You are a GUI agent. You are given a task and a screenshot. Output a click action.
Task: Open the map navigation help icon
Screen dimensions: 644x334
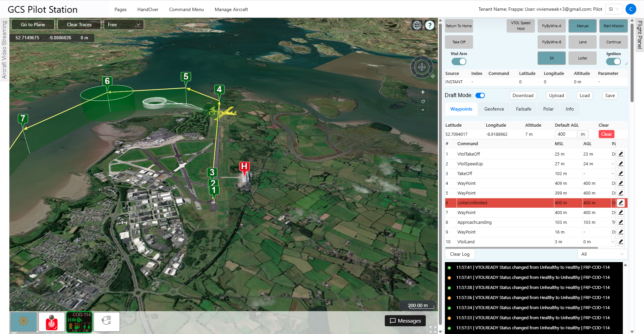(x=429, y=25)
